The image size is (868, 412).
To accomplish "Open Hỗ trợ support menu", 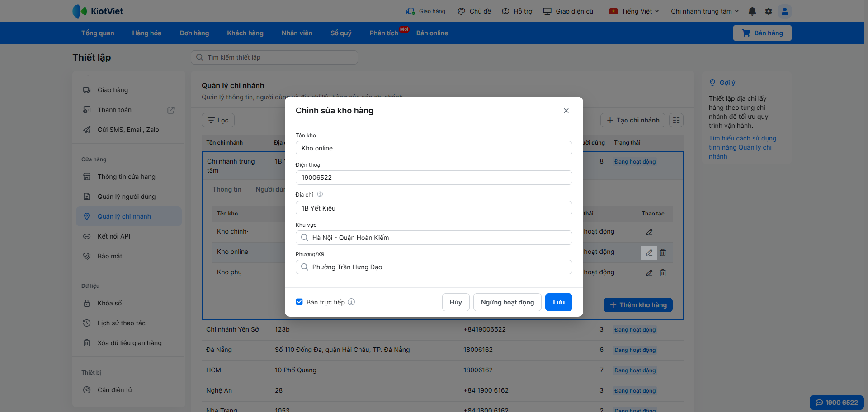I will pos(517,11).
